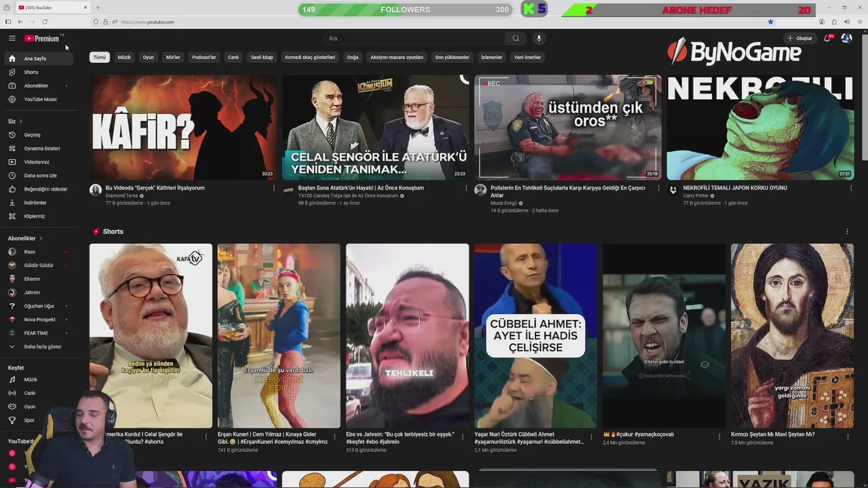Screen dimensions: 868x488
Task: Open the notifications bell
Action: tap(827, 39)
